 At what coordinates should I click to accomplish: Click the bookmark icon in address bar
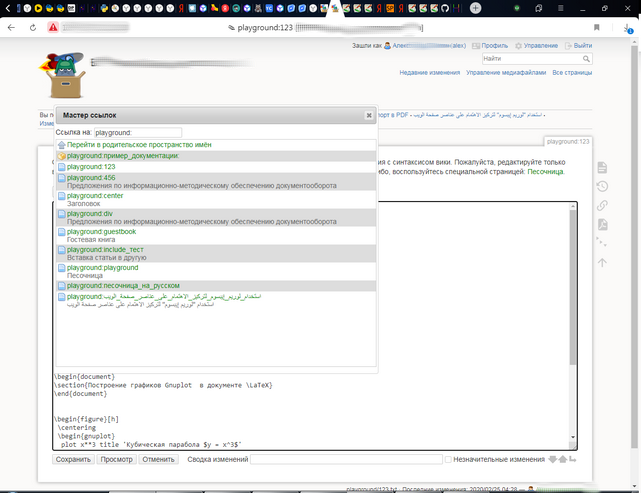pos(596,27)
